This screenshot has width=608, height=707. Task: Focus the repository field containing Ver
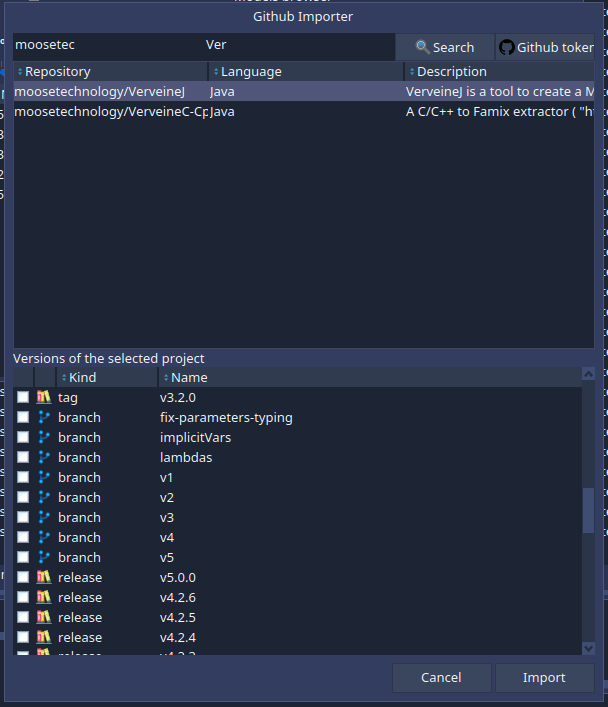pos(299,45)
